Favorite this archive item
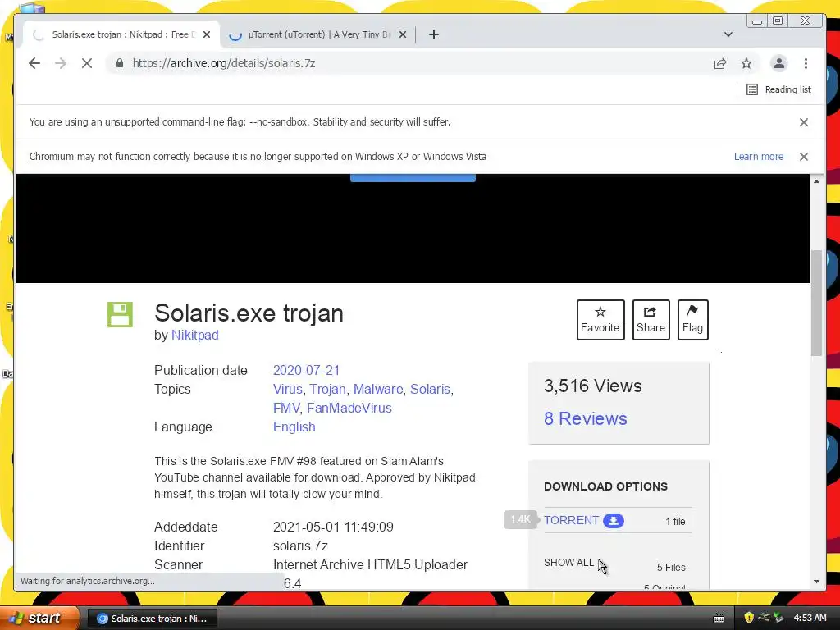This screenshot has width=840, height=630. click(600, 320)
